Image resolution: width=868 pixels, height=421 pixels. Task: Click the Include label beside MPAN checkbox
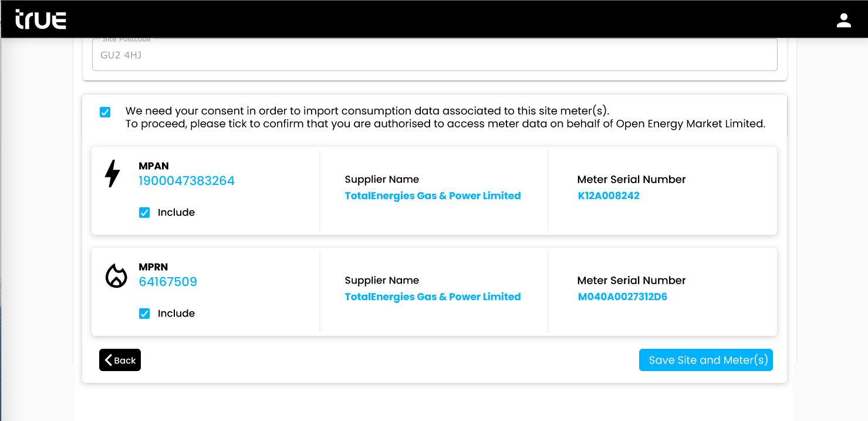point(176,213)
